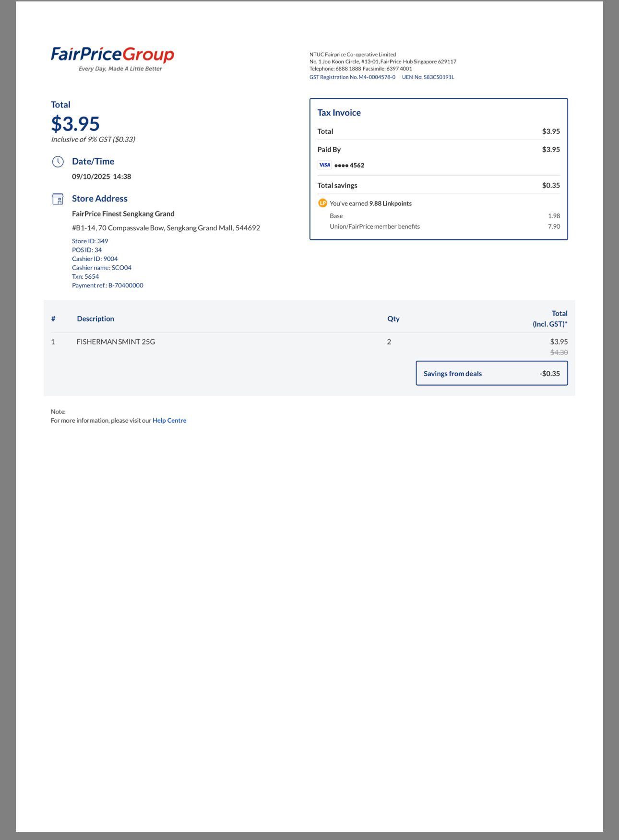Click the NTUC Fairprice Co-operative Limited line
The height and width of the screenshot is (840, 619).
[x=353, y=55]
